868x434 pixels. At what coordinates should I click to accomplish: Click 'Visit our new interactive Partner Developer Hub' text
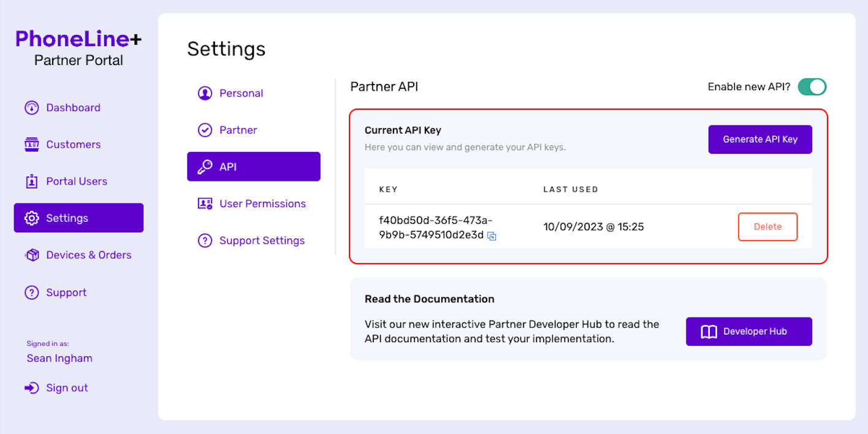click(512, 332)
